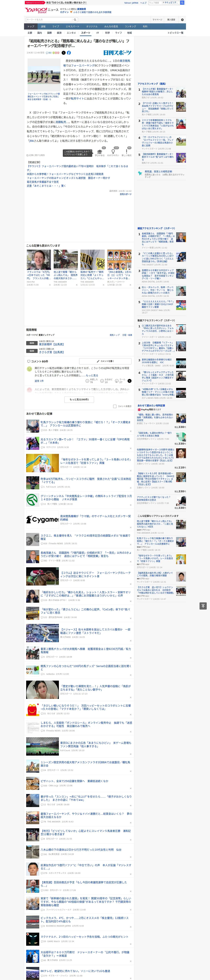Open the settings gear icon
Viewport: 210px width, 980px height.
(182, 19)
